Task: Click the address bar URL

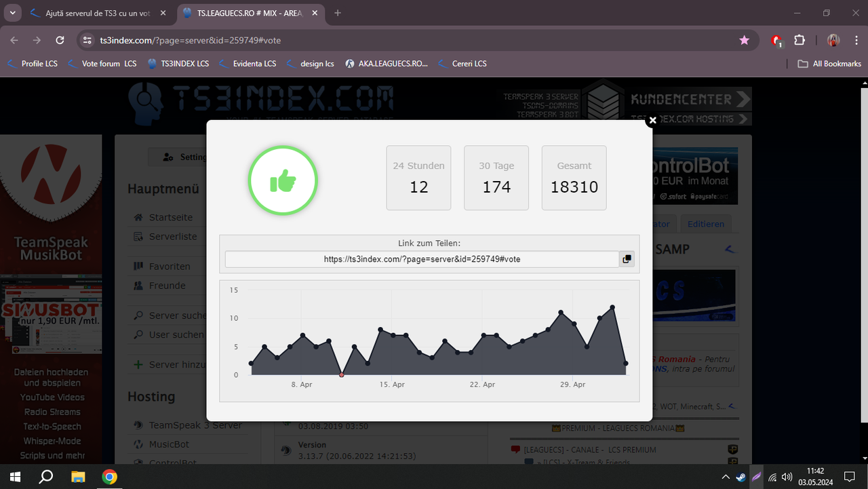Action: point(190,40)
